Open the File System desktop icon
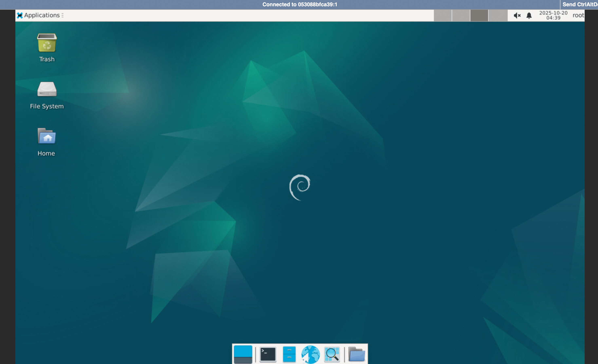Screen dimensions: 598x364 click(x=47, y=89)
